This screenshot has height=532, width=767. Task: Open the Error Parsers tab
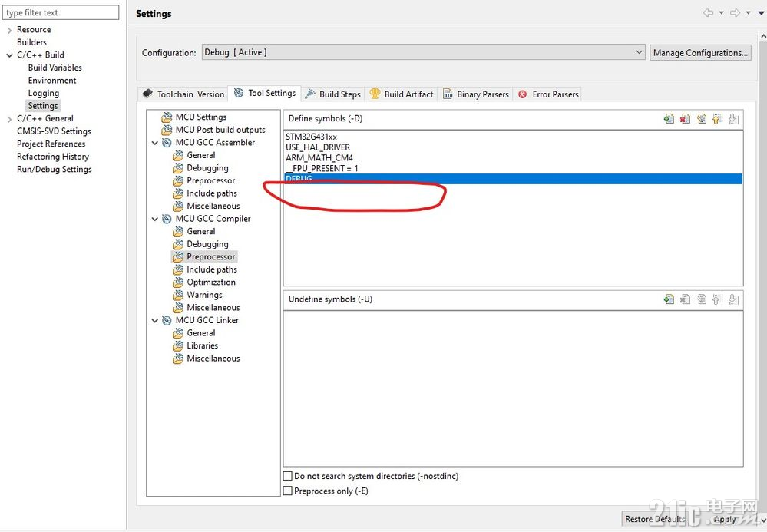(548, 94)
